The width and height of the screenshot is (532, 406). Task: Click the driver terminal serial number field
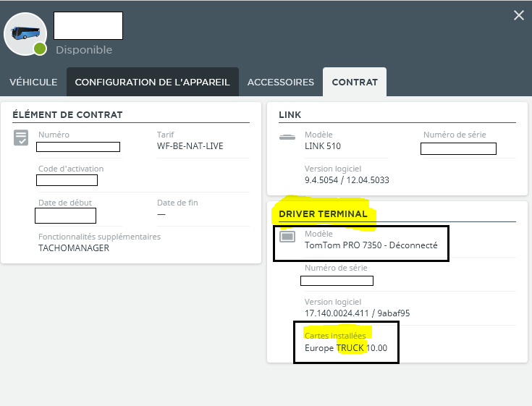pyautogui.click(x=337, y=281)
